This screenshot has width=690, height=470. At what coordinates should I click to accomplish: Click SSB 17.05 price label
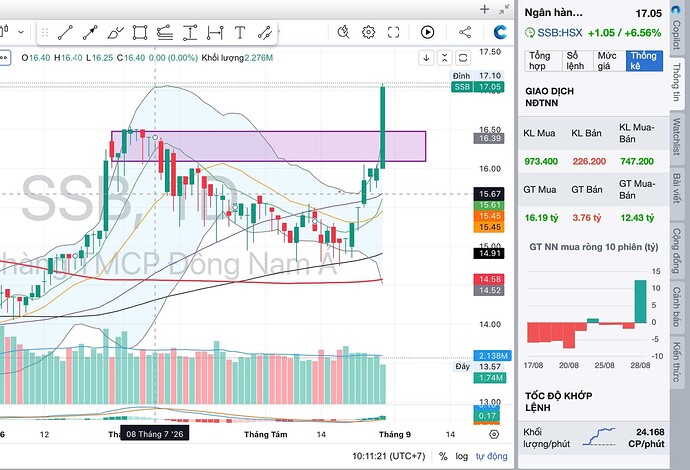click(477, 87)
